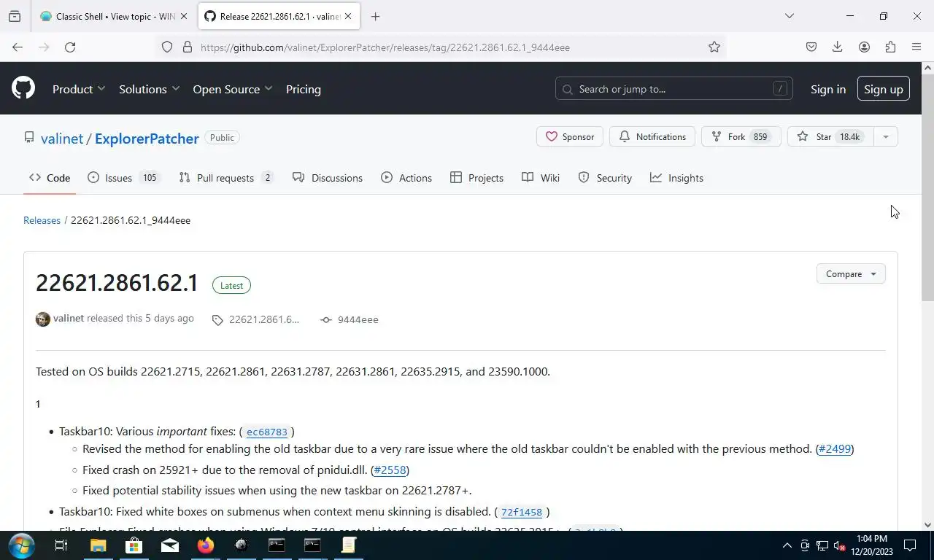This screenshot has height=560, width=934.
Task: Open the Pull requests tab
Action: 226,178
